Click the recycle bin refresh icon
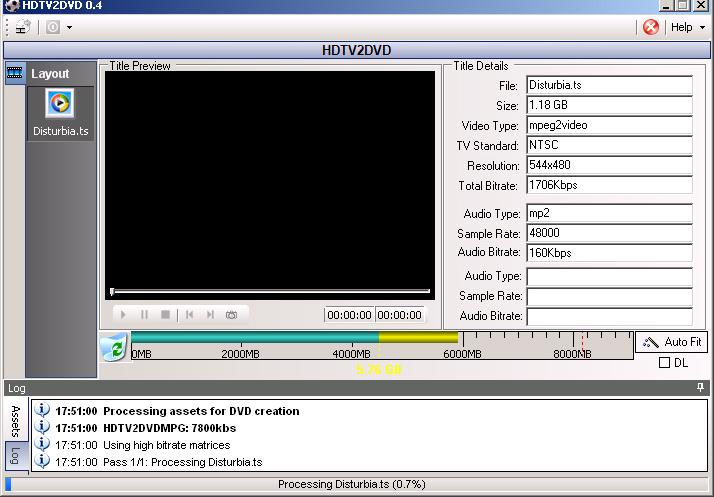The height and width of the screenshot is (497, 714). point(114,347)
